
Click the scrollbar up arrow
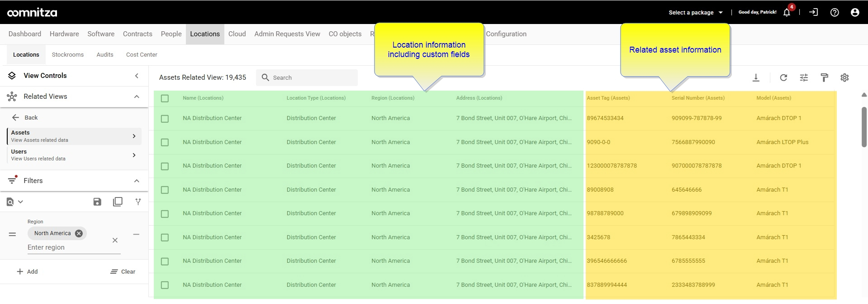pos(864,95)
